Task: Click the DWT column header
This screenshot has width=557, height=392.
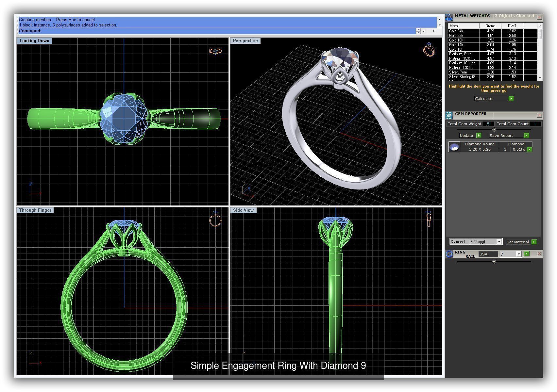Action: click(x=512, y=25)
